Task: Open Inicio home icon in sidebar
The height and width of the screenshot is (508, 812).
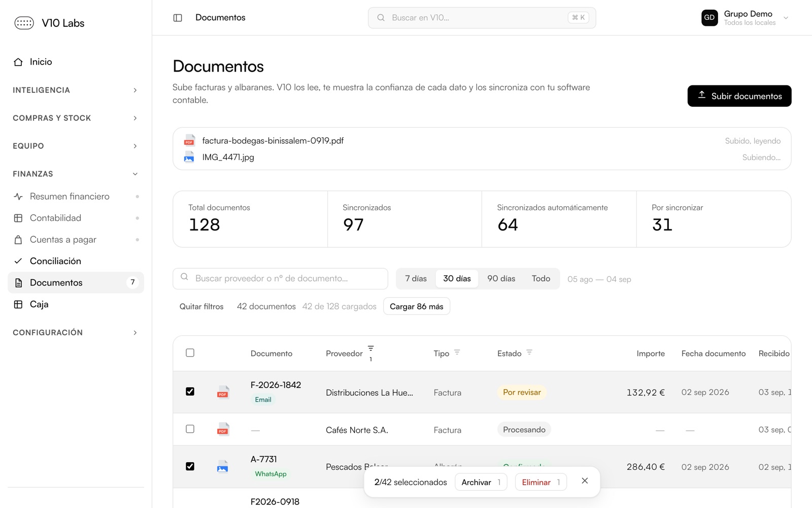Action: (x=18, y=62)
